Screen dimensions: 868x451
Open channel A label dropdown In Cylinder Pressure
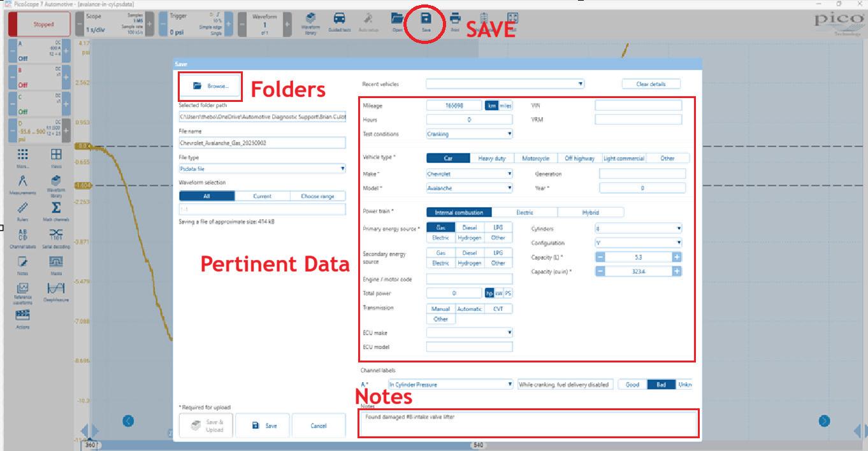pyautogui.click(x=451, y=384)
